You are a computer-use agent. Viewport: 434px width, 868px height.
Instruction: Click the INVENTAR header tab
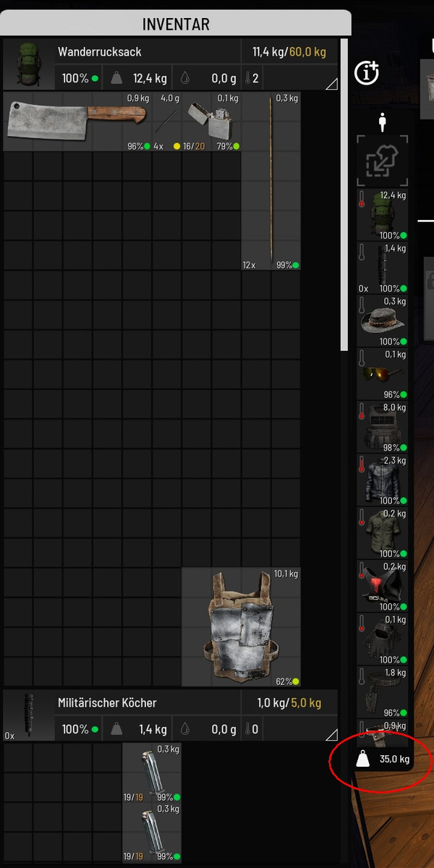coord(176,24)
